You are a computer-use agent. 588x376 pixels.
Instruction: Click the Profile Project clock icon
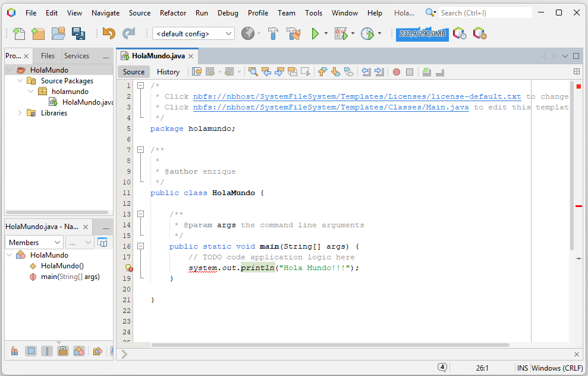coord(367,34)
